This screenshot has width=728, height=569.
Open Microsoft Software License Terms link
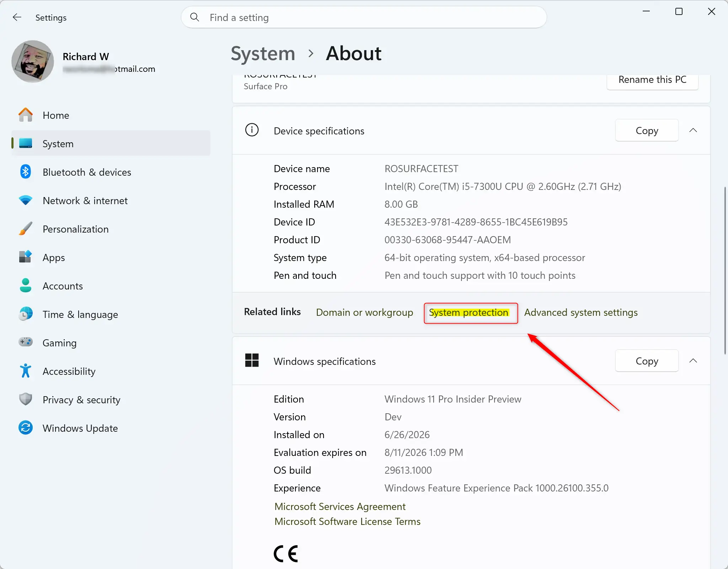[347, 521]
